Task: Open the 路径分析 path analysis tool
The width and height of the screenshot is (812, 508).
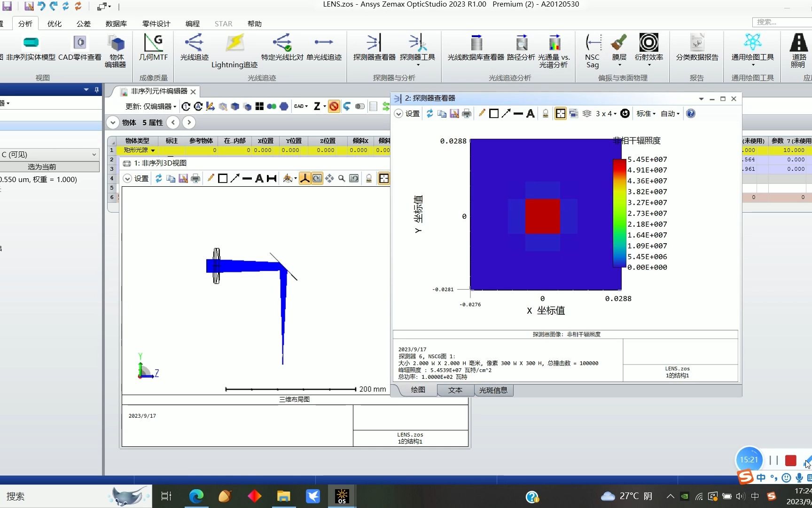Action: tap(521, 48)
